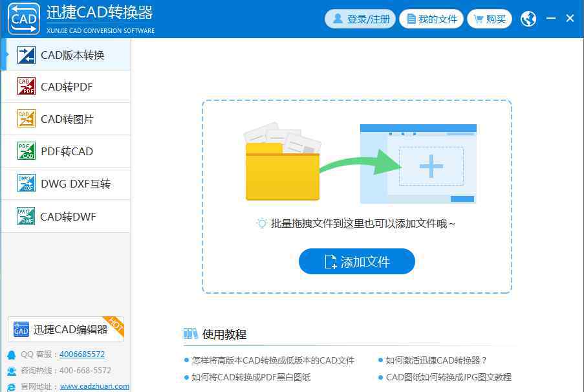This screenshot has width=584, height=392.
Task: Click the lightbulb tip icon
Action: click(x=262, y=223)
